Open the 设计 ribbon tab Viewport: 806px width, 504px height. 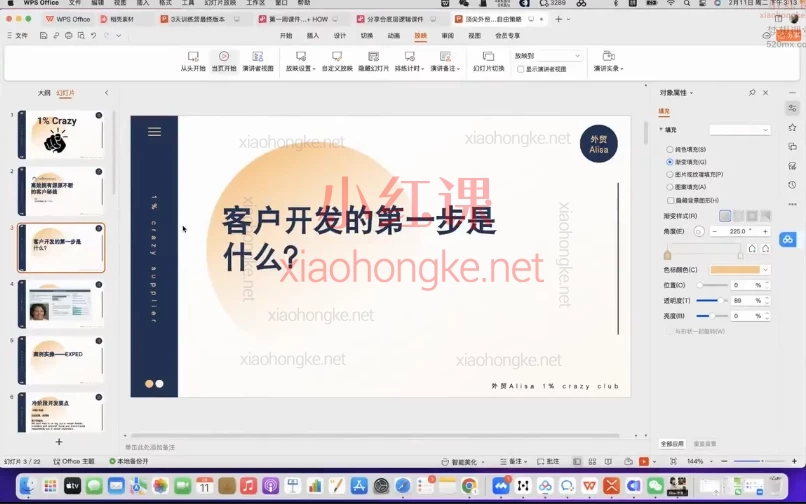(x=340, y=35)
